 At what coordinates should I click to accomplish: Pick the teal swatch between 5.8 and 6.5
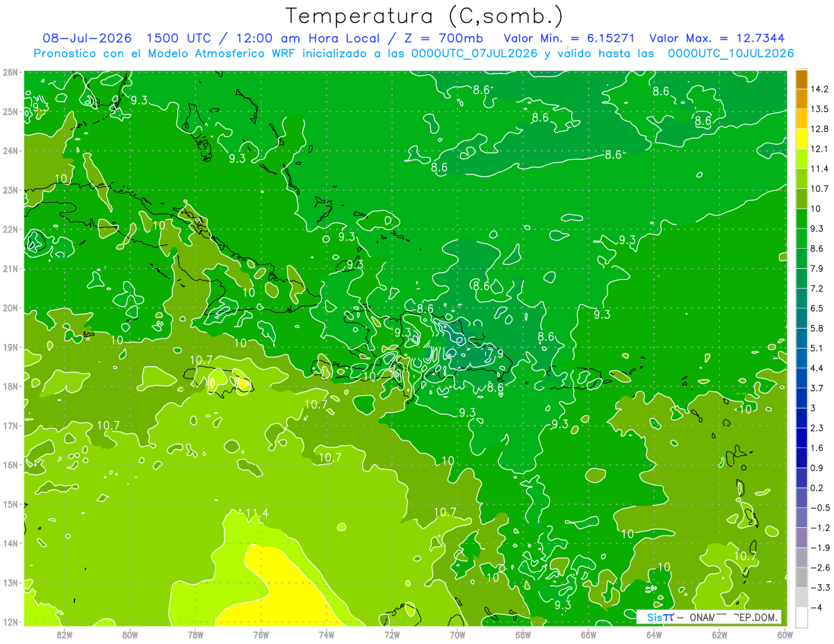(x=801, y=317)
